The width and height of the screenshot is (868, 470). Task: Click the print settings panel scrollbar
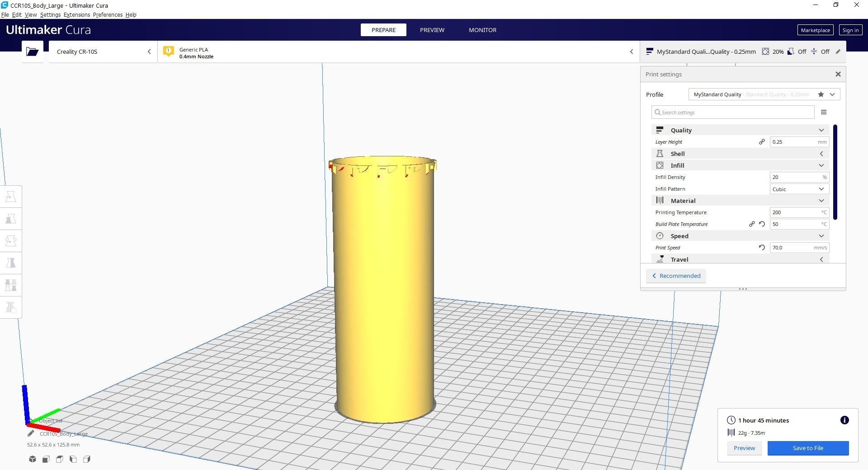click(835, 172)
